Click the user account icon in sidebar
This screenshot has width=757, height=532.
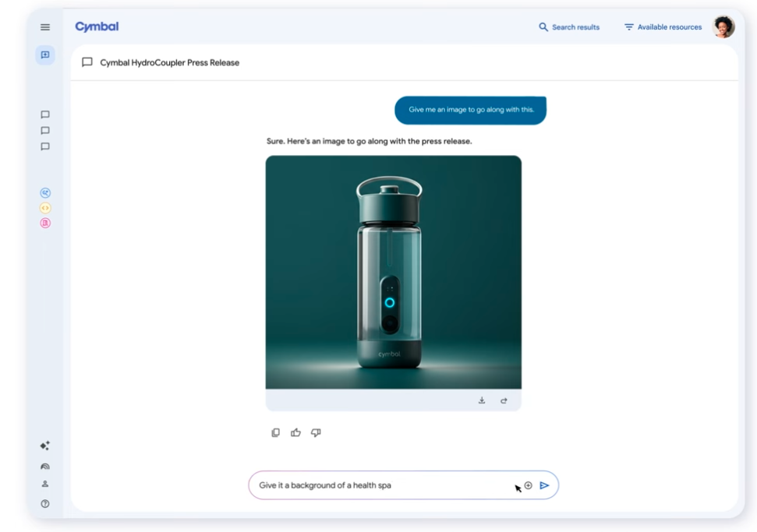coord(44,482)
